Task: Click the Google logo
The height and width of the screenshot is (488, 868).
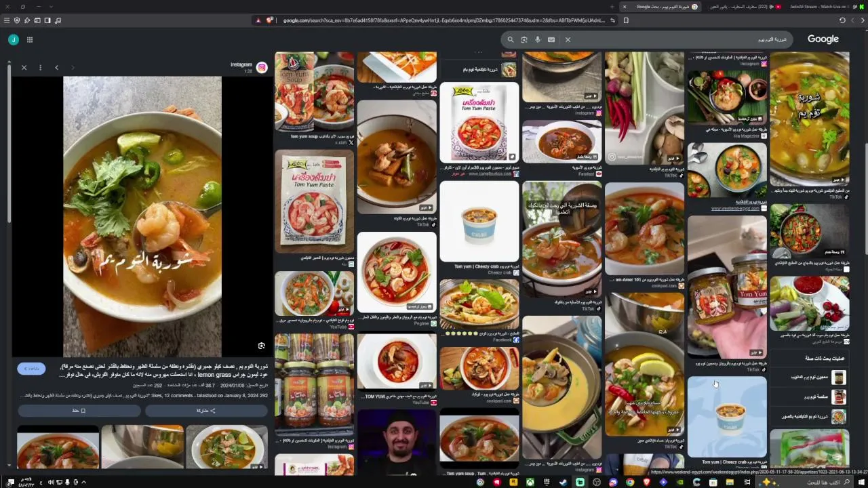Action: pyautogui.click(x=823, y=39)
